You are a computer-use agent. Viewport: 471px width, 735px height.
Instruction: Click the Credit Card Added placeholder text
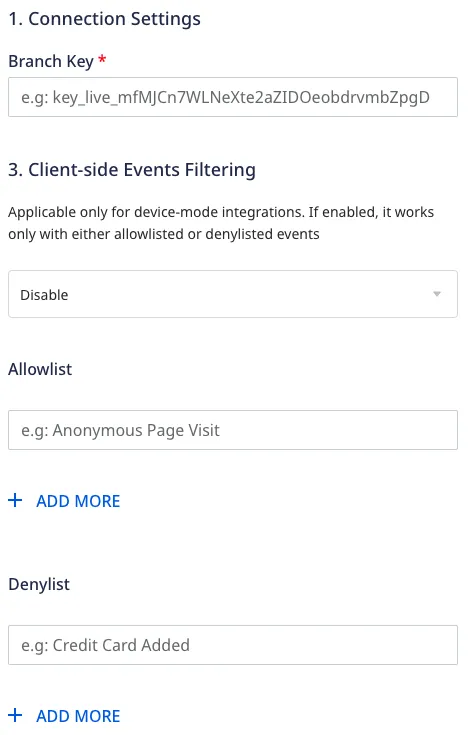(x=105, y=645)
